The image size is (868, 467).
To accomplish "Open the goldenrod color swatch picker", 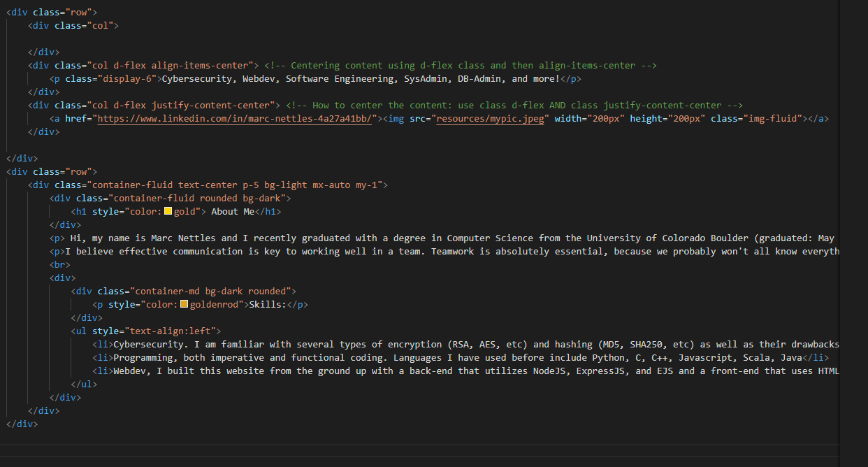I will pos(184,305).
